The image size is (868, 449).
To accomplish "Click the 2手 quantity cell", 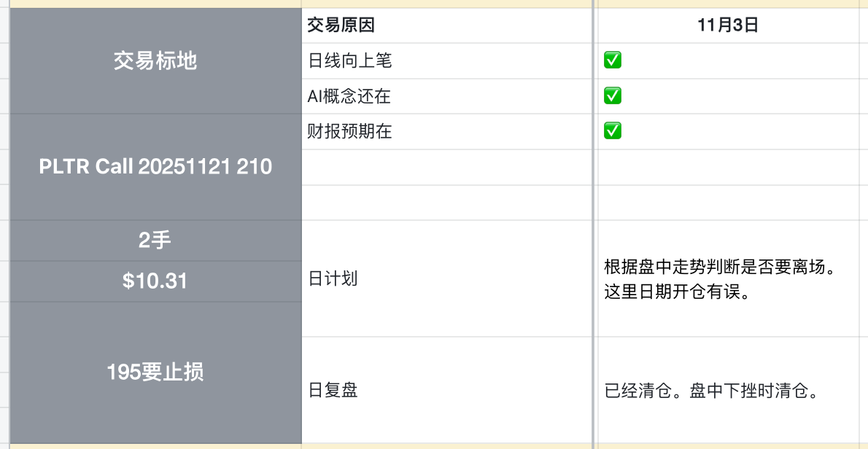I will click(x=155, y=240).
